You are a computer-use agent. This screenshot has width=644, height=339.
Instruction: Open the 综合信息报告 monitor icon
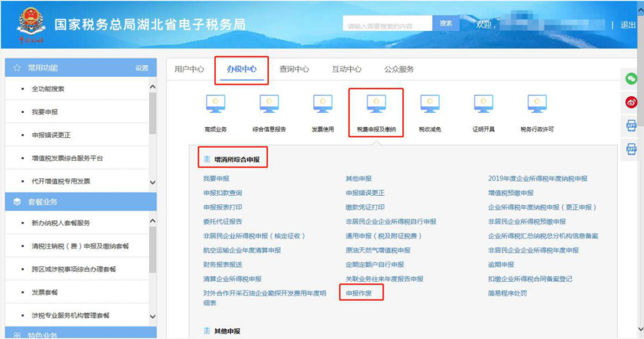coord(269,103)
